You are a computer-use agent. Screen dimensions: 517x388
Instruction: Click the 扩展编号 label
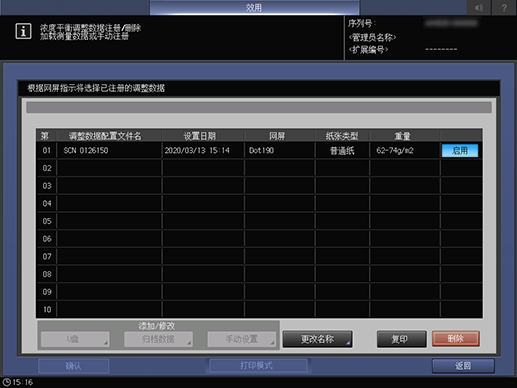[368, 50]
